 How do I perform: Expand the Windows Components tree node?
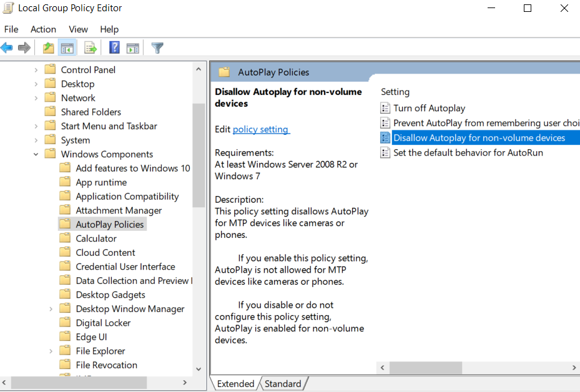tap(36, 154)
